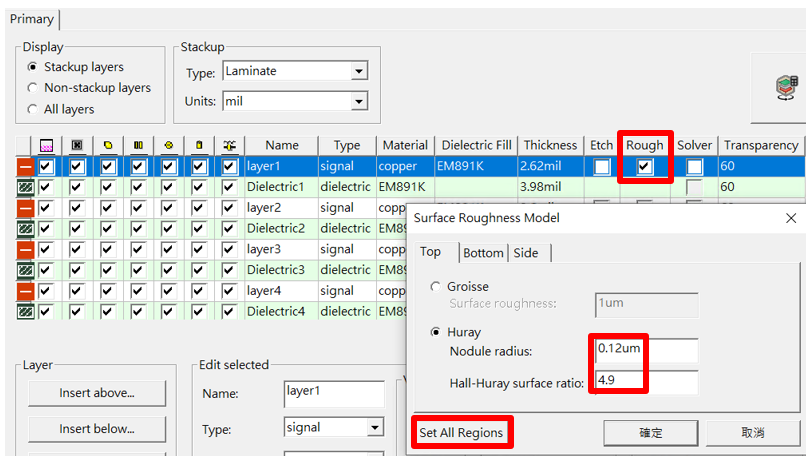Screen dimensions: 806x456
Task: Click the red signal icon for layer1
Action: coord(25,167)
